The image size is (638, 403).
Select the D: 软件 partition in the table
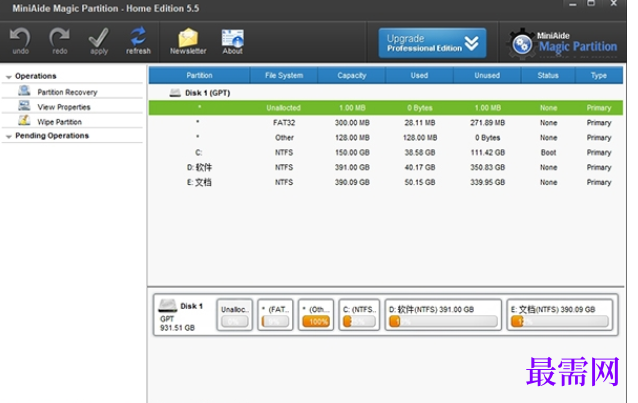(x=386, y=167)
